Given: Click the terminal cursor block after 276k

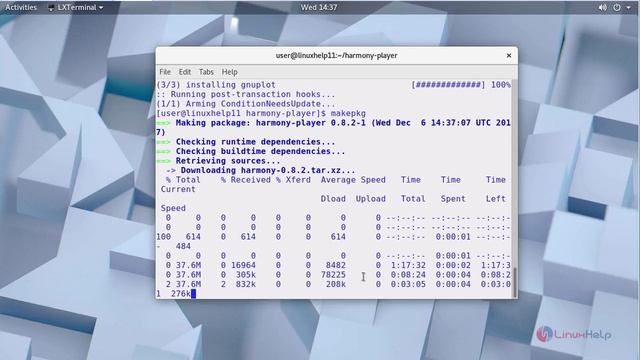Looking at the screenshot, I should [x=193, y=293].
